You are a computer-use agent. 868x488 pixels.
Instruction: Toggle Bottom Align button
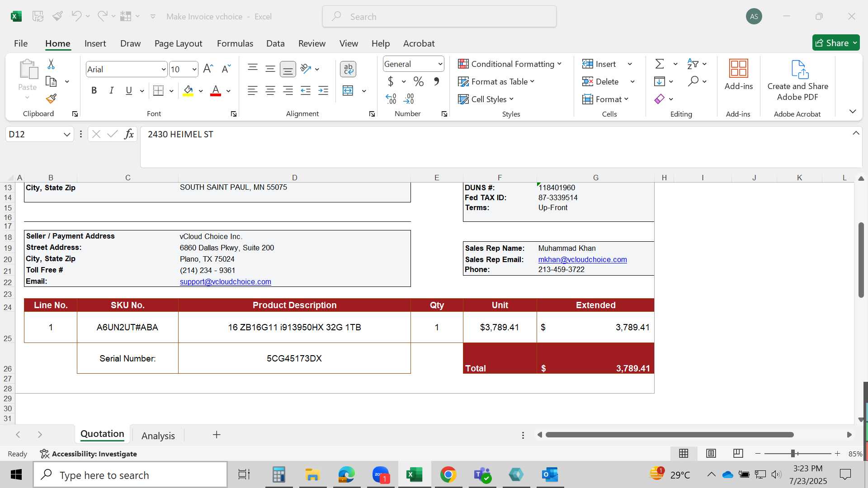[x=288, y=69]
